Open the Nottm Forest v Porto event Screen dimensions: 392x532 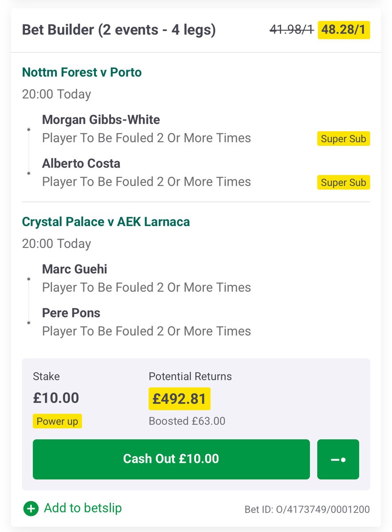(x=82, y=72)
